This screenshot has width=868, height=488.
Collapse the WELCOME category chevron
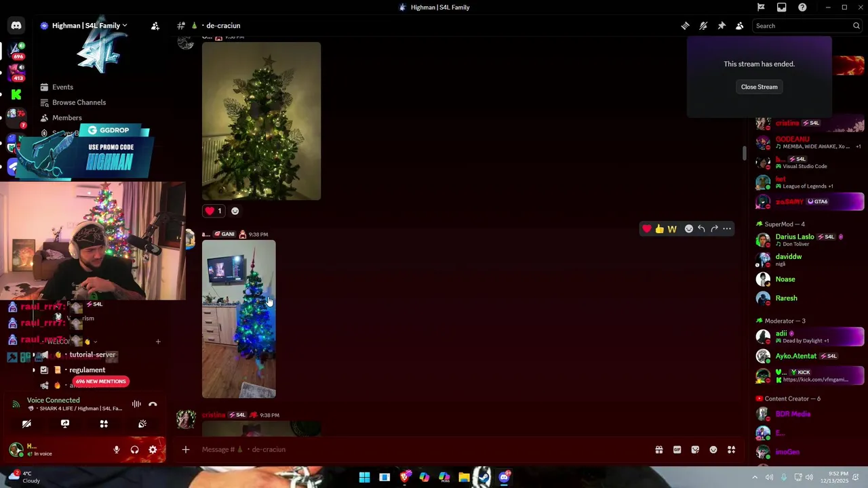pos(95,342)
